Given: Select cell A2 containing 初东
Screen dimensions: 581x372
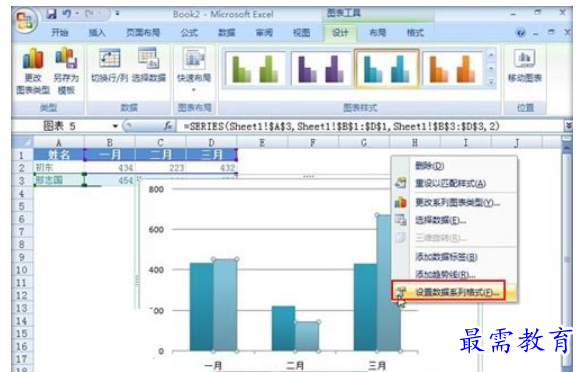Looking at the screenshot, I should coord(59,167).
